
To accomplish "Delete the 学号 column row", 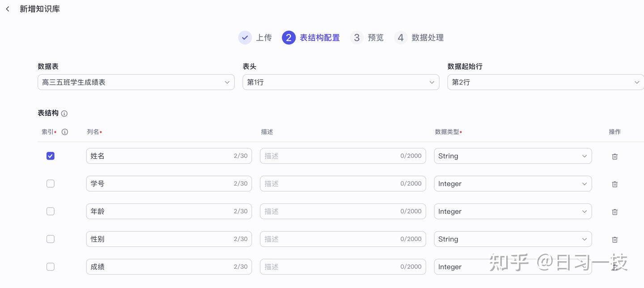I will pos(614,184).
